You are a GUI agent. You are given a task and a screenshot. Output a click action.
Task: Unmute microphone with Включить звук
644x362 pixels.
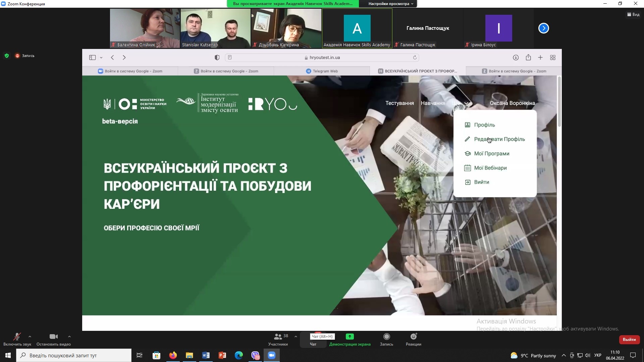pos(17,337)
